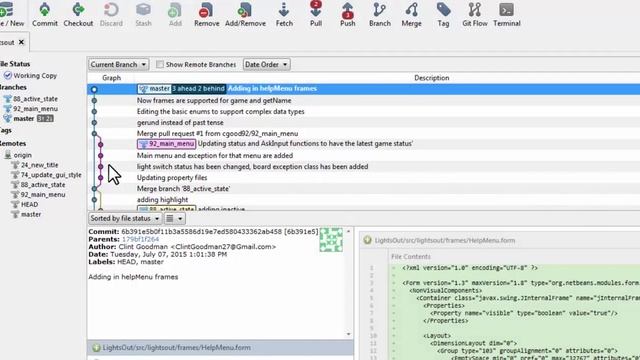This screenshot has width=640, height=360.
Task: Click the Clone / New toolbar icon
Action: (11, 14)
